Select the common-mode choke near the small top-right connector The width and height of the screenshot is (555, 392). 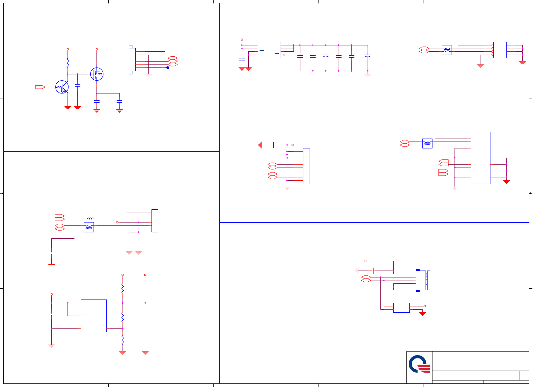pos(447,50)
